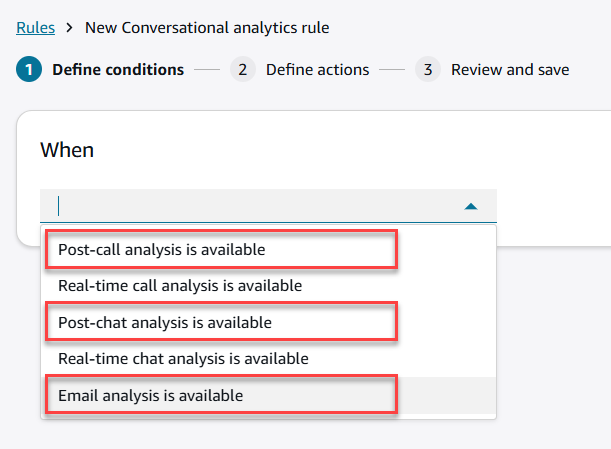Click the breadcrumb chevron separator after Rules
The image size is (611, 449).
70,28
